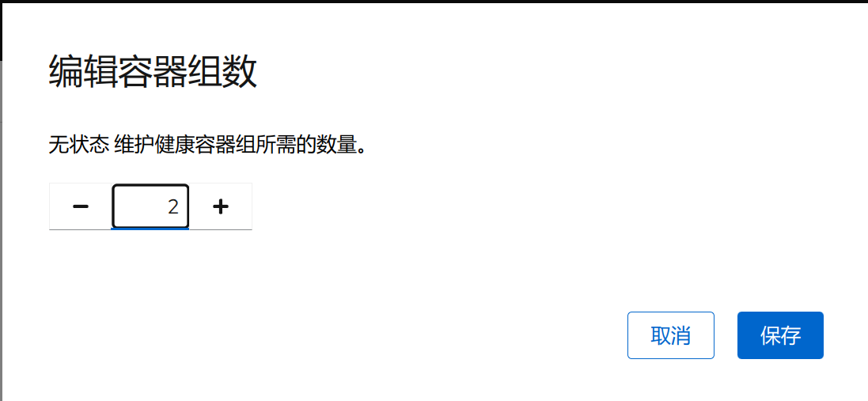
Task: Tap the plus sign right of the number
Action: [220, 206]
